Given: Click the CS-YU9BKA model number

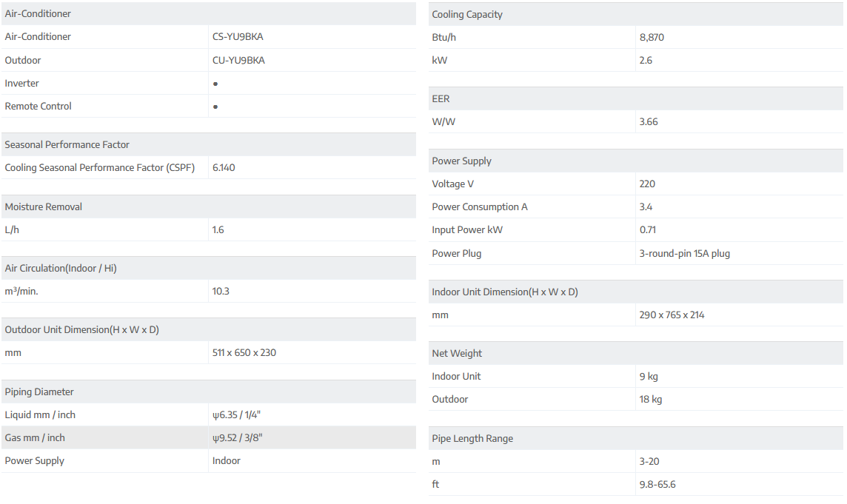Looking at the screenshot, I should (x=238, y=36).
